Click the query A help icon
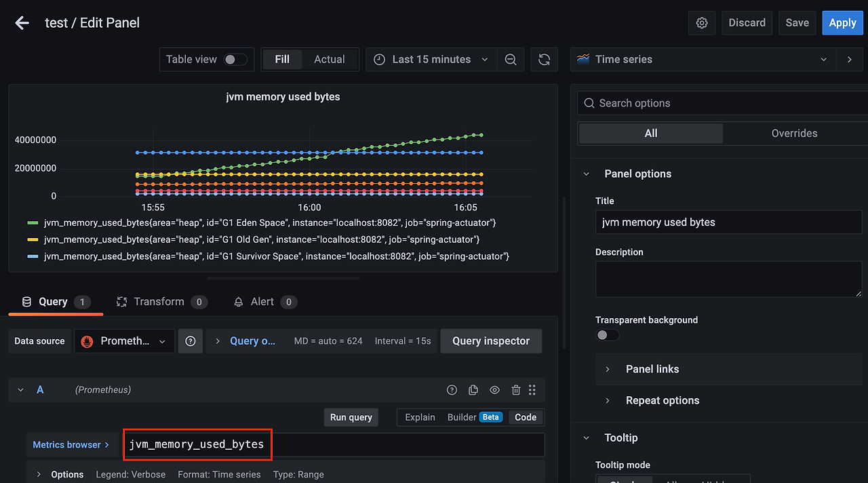The image size is (868, 483). click(x=452, y=389)
